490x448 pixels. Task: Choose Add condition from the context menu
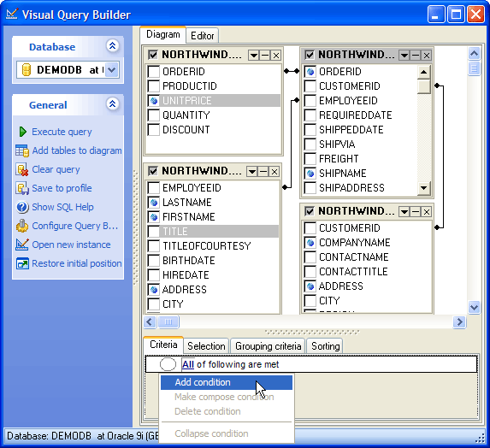point(227,382)
